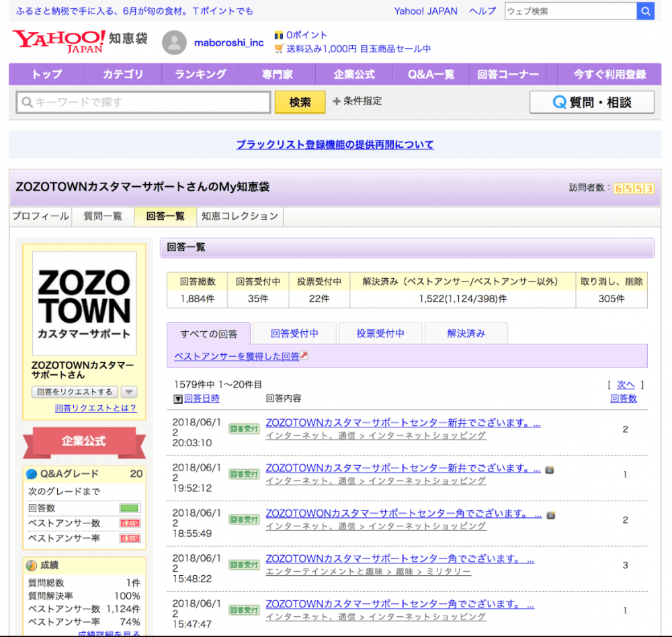Open the ランキング navigation menu item

coord(200,74)
